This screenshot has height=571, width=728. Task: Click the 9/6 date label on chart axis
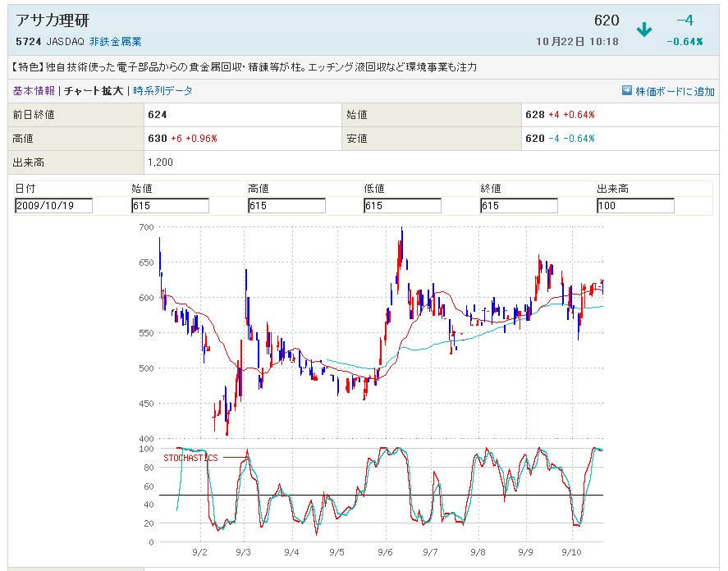(384, 554)
